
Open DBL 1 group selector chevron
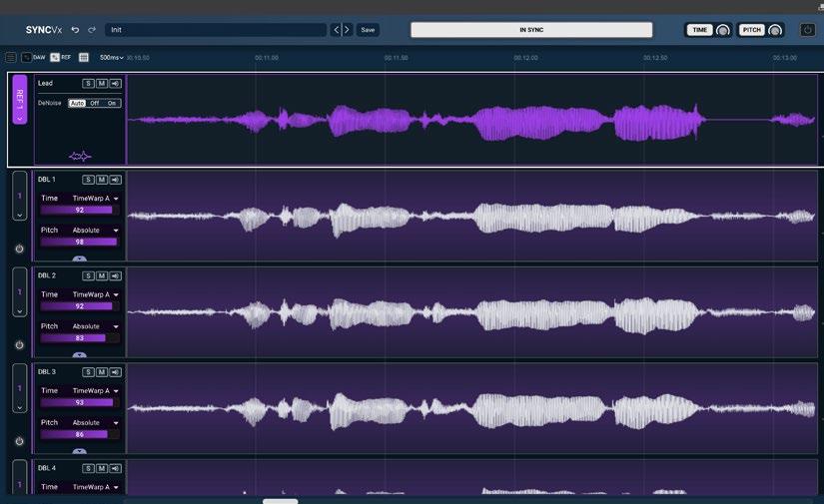[19, 215]
